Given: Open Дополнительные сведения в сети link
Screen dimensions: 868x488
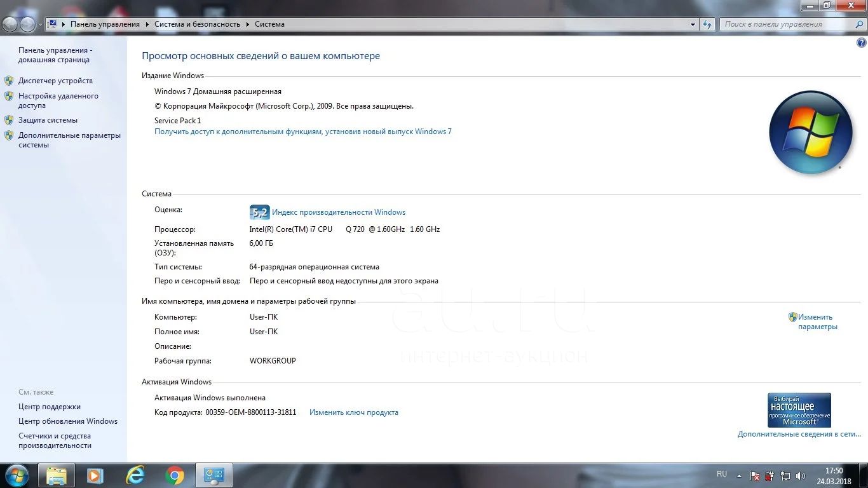Looking at the screenshot, I should coord(799,434).
